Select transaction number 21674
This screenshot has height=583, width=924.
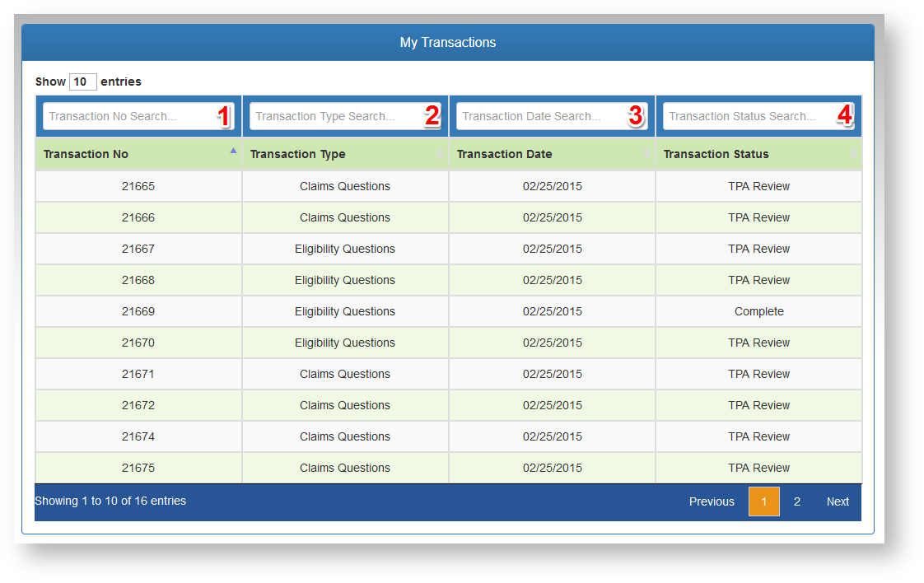click(138, 436)
